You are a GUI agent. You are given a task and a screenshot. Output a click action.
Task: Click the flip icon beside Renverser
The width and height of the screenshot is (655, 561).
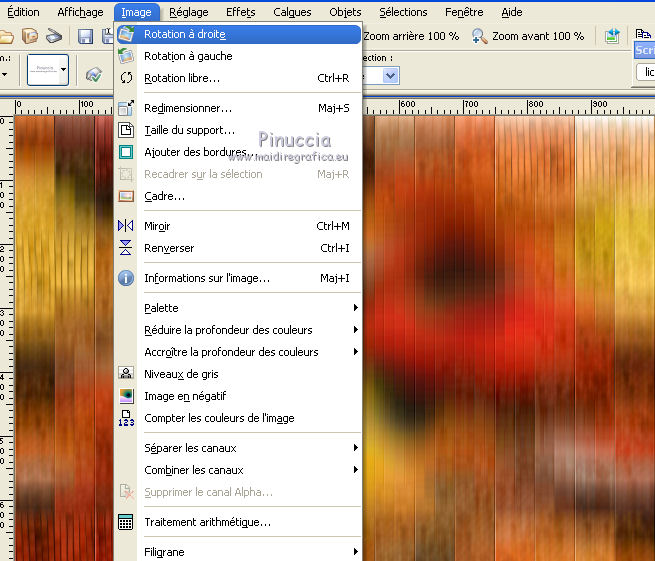pyautogui.click(x=126, y=248)
